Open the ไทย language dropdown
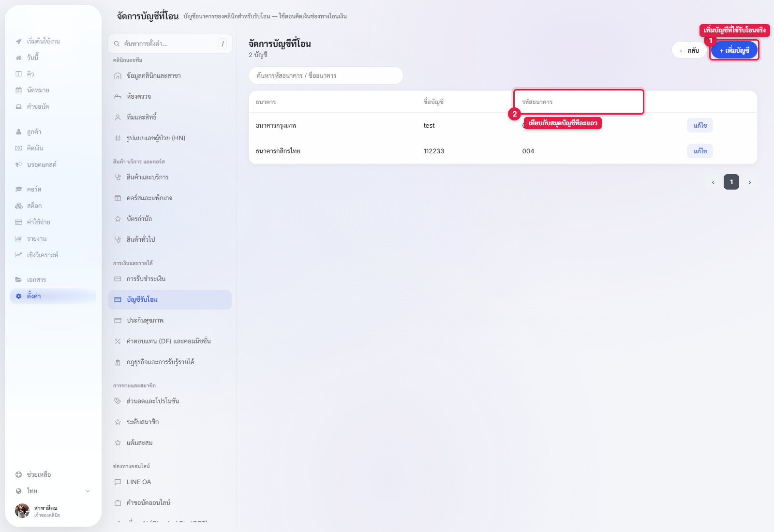Image resolution: width=774 pixels, height=532 pixels. click(53, 491)
